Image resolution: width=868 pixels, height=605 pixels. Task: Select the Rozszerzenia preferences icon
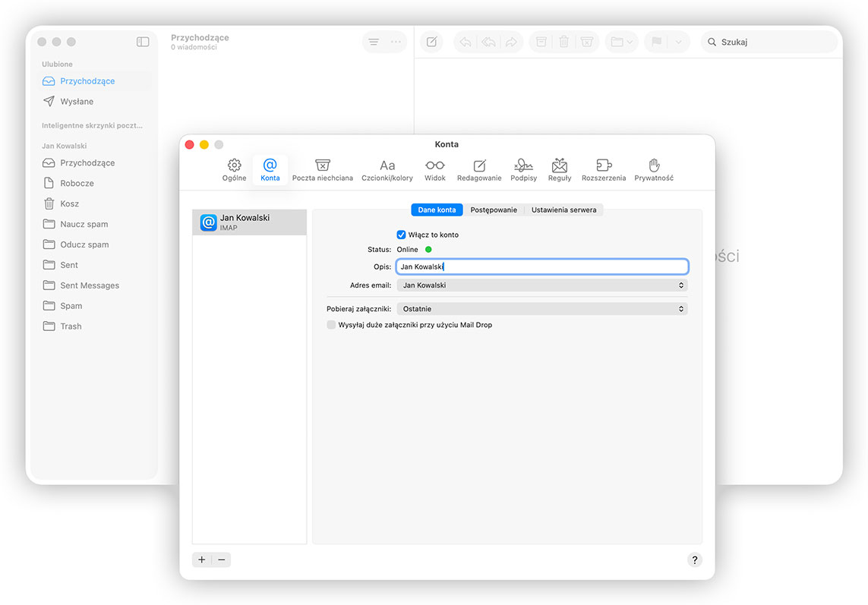pyautogui.click(x=604, y=169)
